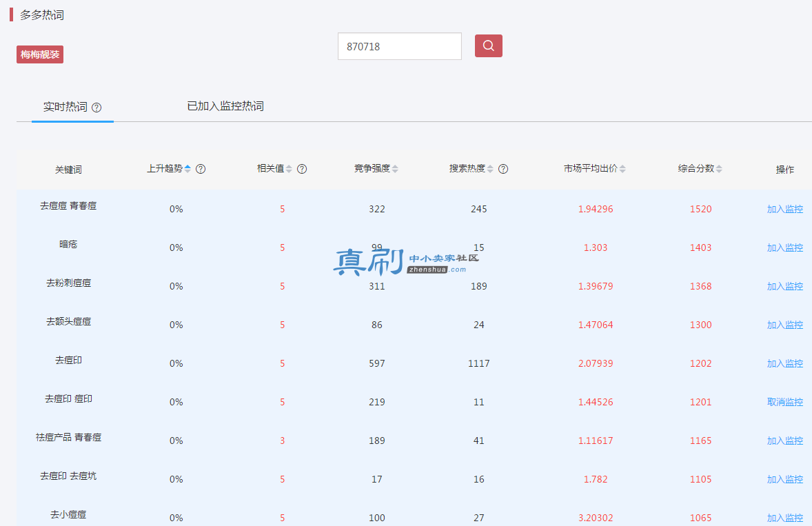
Task: Select keyword 去痘印 去痘坑
Action: pyautogui.click(x=68, y=476)
